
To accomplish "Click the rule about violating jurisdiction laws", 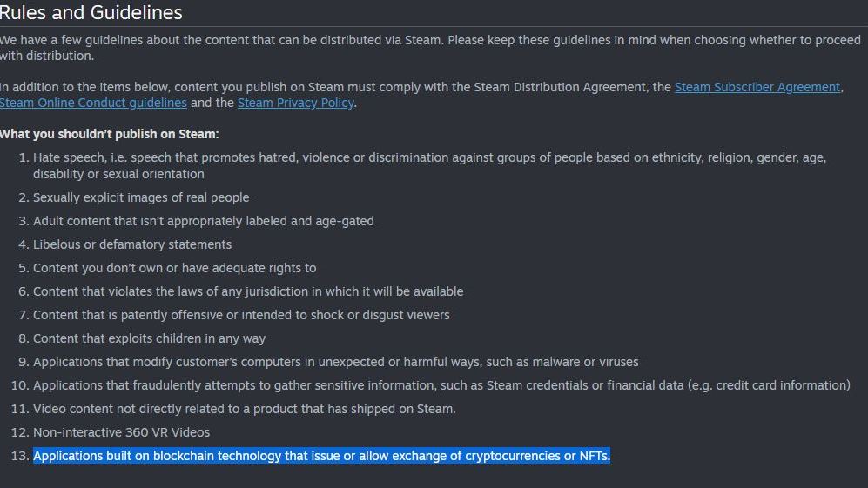I will click(x=248, y=291).
